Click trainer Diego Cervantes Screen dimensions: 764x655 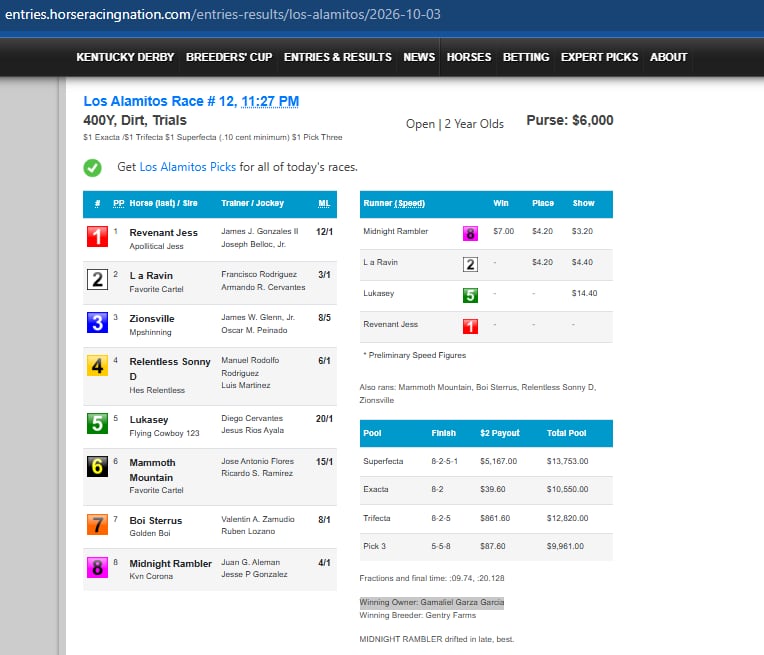coord(252,418)
